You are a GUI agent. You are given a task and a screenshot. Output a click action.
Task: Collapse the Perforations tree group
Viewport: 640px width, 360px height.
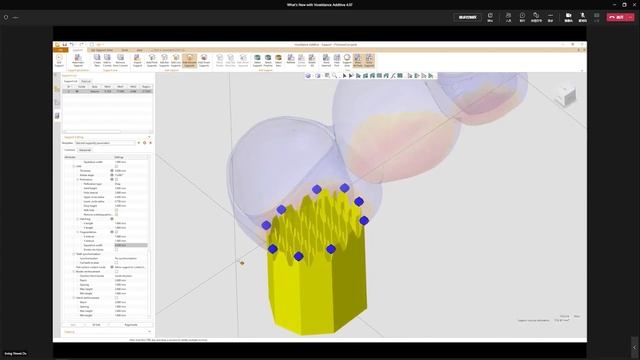pyautogui.click(x=78, y=179)
